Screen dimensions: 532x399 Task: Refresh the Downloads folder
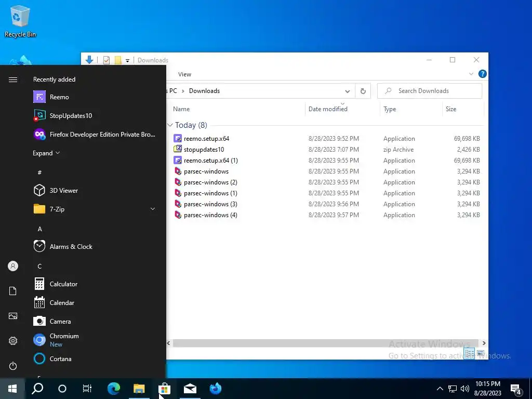pos(363,91)
